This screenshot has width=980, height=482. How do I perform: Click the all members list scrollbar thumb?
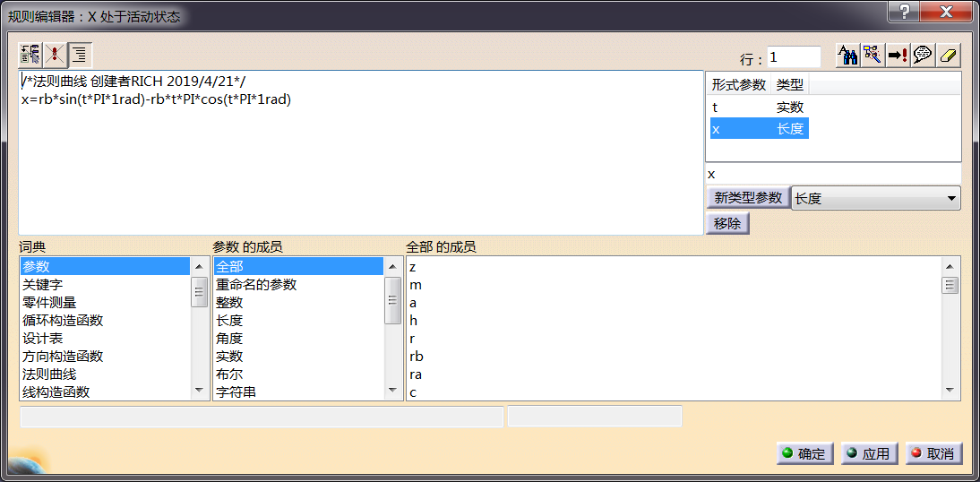[950, 285]
